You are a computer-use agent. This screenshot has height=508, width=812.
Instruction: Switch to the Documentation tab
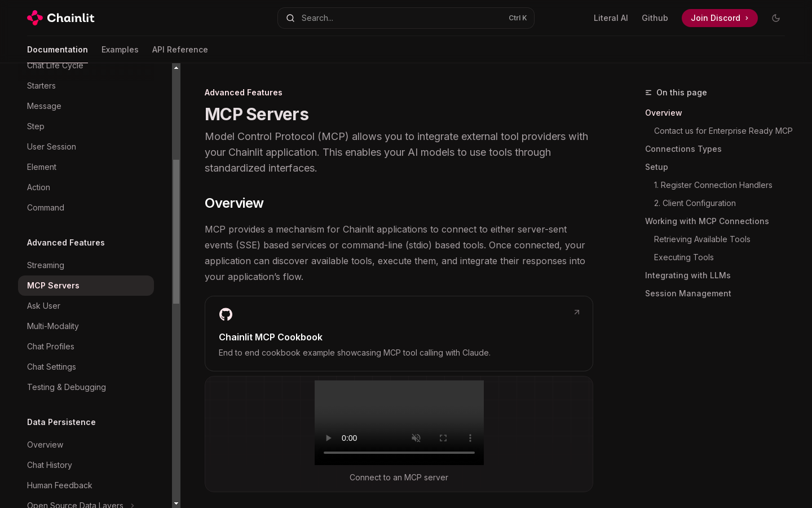pos(58,50)
